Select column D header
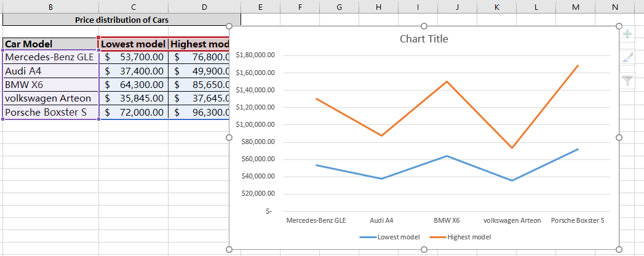This screenshot has width=644, height=256. pos(205,7)
